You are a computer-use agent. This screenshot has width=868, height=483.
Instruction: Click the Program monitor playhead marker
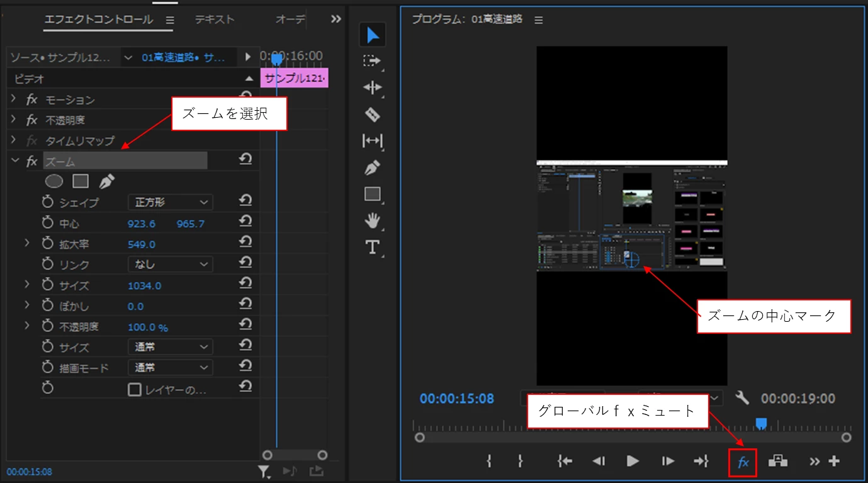761,423
